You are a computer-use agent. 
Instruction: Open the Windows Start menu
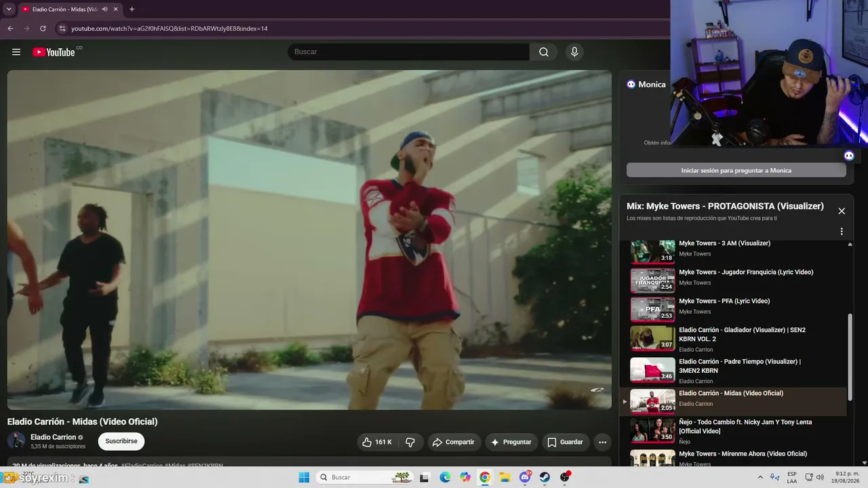tap(304, 477)
